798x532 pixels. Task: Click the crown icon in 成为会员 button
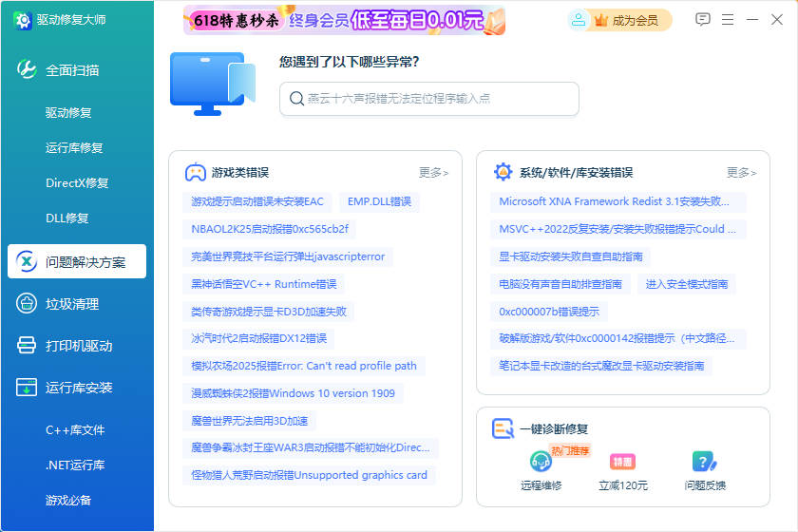tap(601, 20)
